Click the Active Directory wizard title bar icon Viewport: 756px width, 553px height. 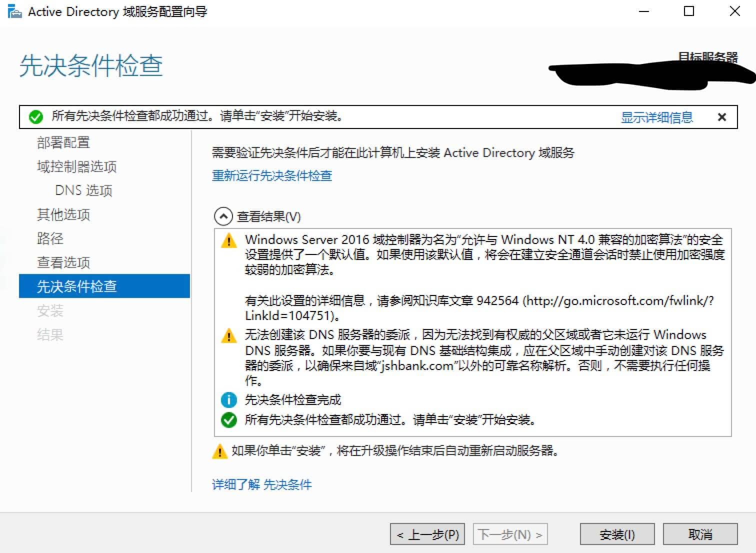tap(14, 11)
